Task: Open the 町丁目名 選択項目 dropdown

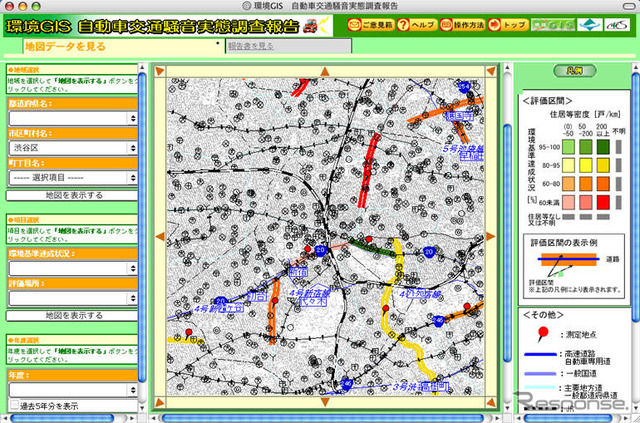Action: (73, 178)
